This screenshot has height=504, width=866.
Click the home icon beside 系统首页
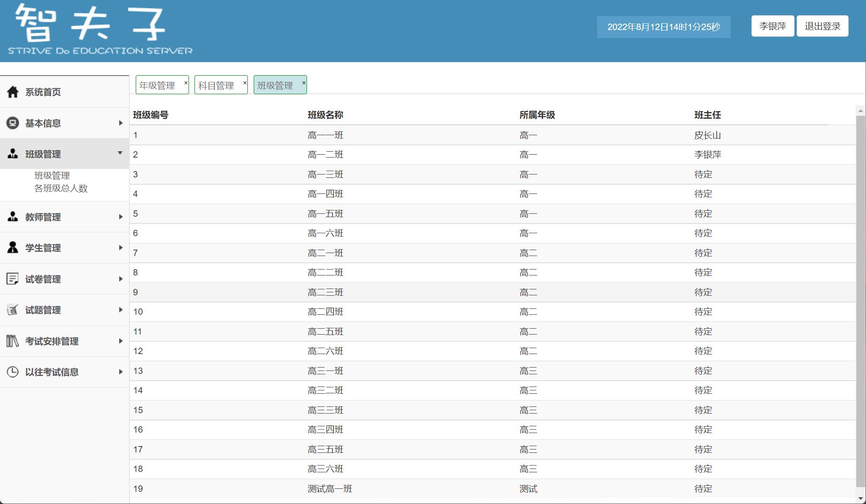pos(13,92)
